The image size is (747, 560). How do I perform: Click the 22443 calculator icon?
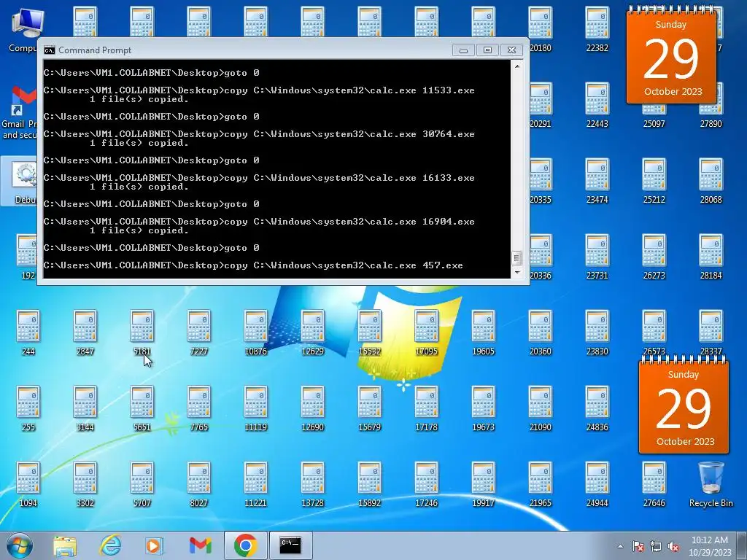pos(597,105)
